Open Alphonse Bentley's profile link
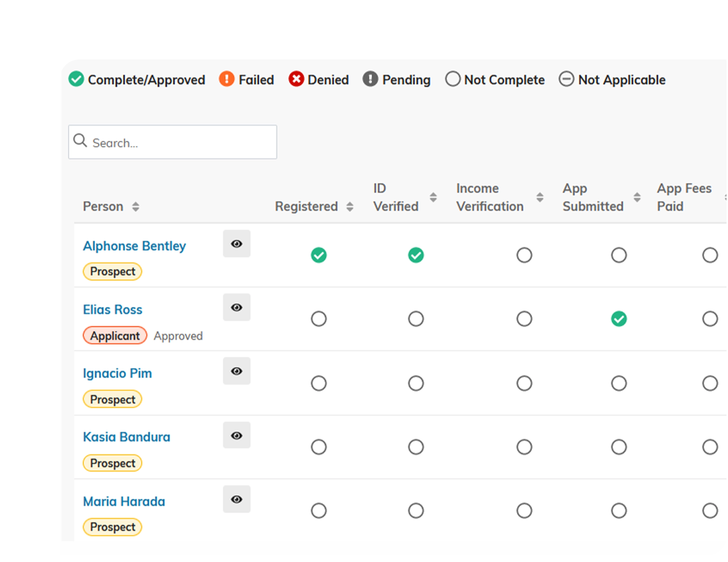Viewport: 728px width, 562px height. [134, 246]
